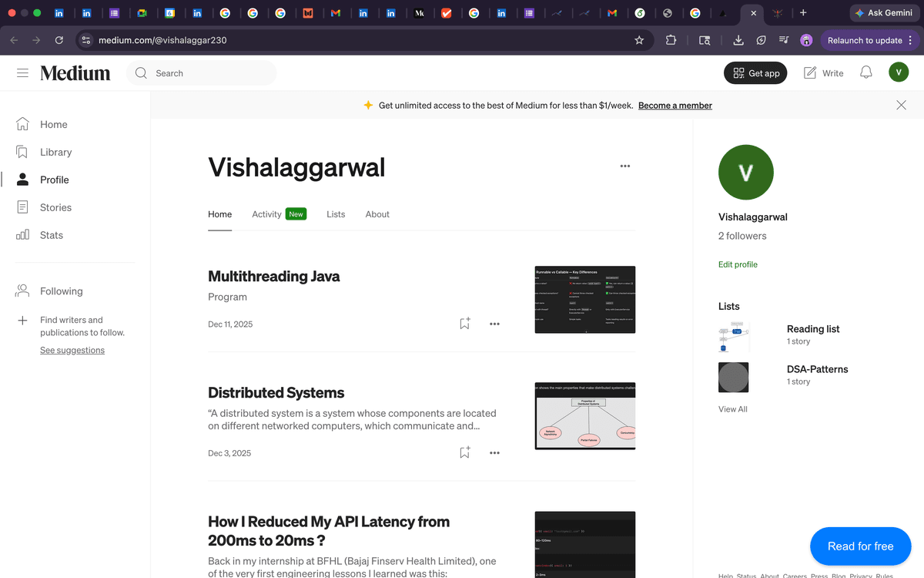Click the Read for free button
This screenshot has height=578, width=924.
(x=860, y=546)
